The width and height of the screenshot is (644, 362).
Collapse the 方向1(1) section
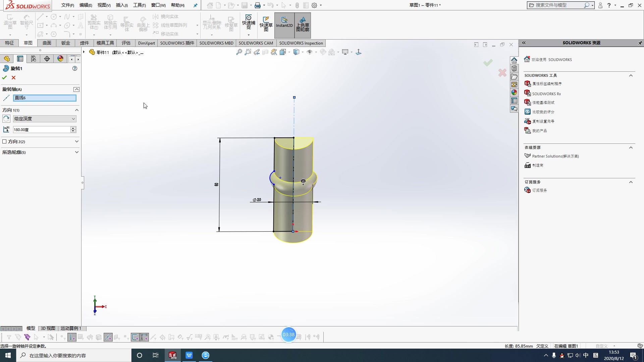76,110
